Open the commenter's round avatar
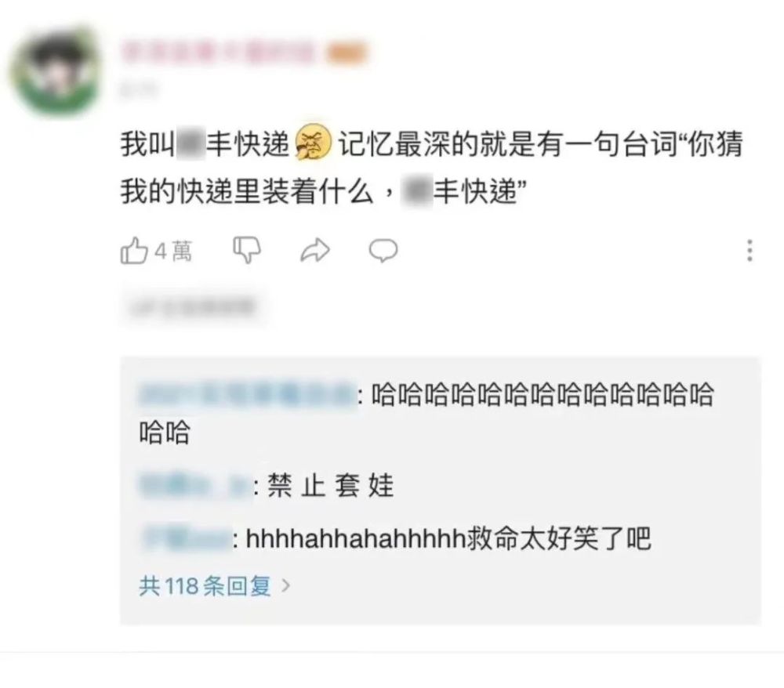 (56, 71)
